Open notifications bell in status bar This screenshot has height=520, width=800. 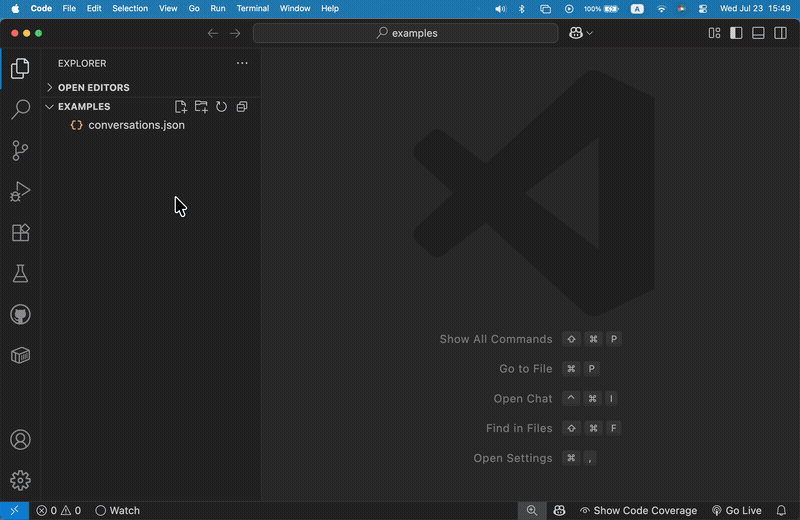[781, 510]
